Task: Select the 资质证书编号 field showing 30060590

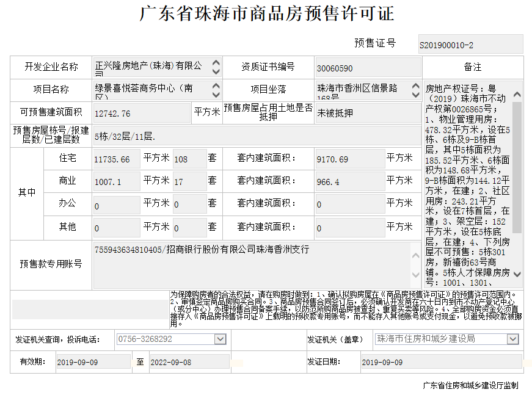Action: coord(368,68)
